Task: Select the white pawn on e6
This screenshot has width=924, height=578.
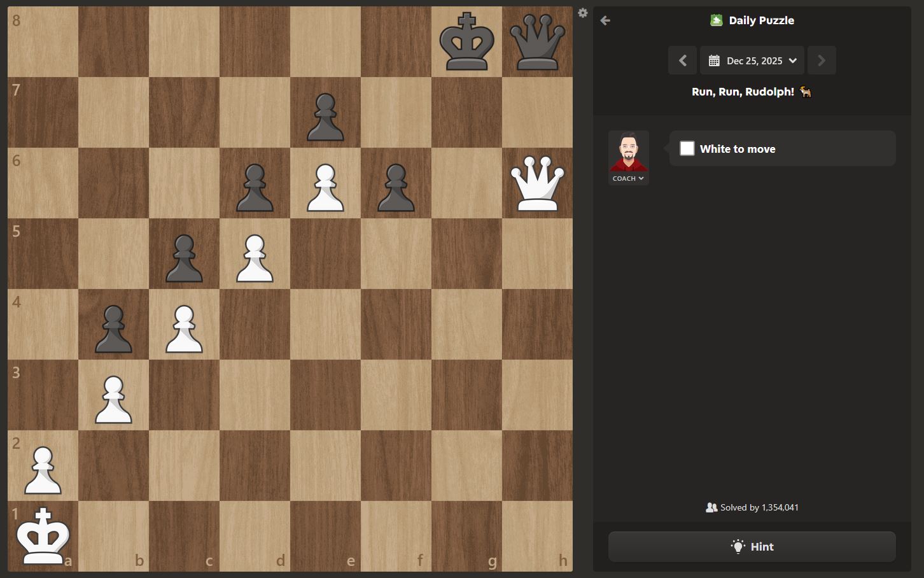Action: 325,187
